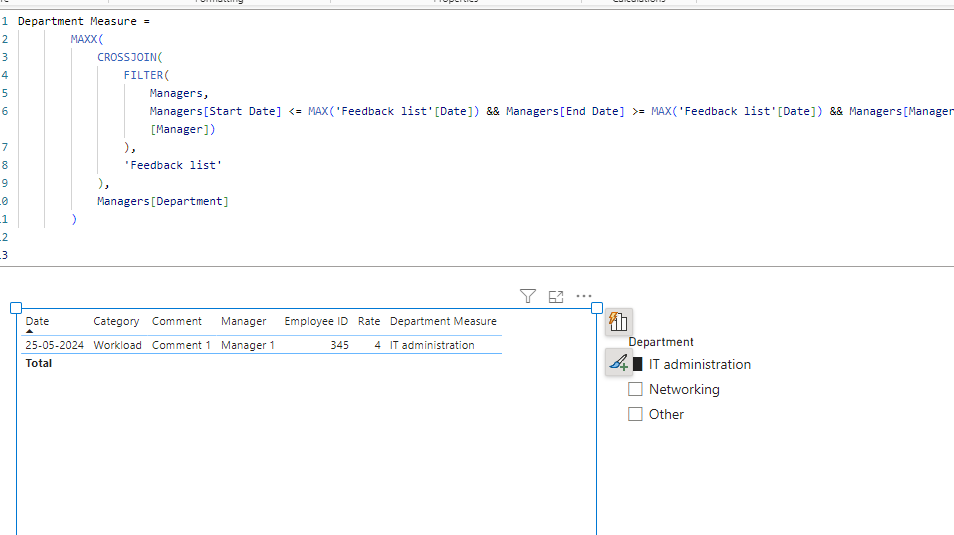Place cursor on Managers[Department] in formula
Viewport: 954px width, 535px height.
click(162, 201)
